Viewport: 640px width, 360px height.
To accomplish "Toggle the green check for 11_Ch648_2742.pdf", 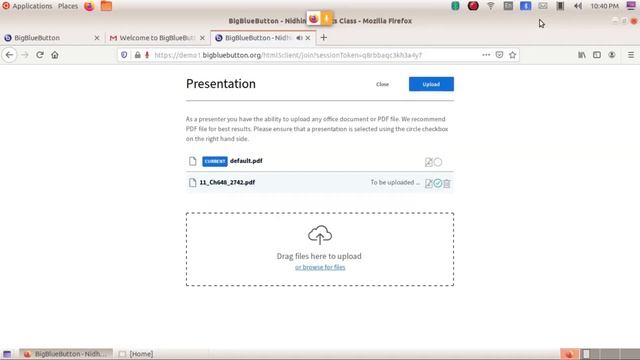I will click(438, 183).
